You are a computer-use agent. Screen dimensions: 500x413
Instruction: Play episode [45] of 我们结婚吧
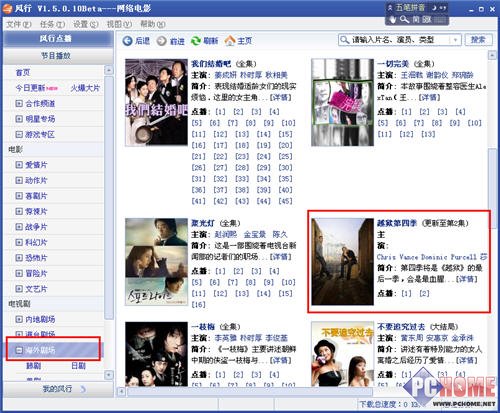click(285, 201)
